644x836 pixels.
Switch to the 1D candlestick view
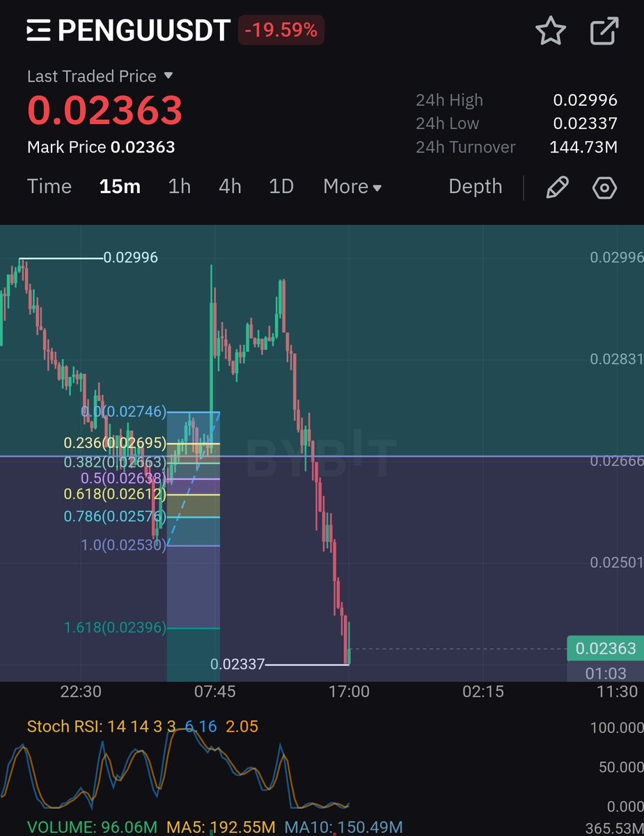[x=281, y=187]
